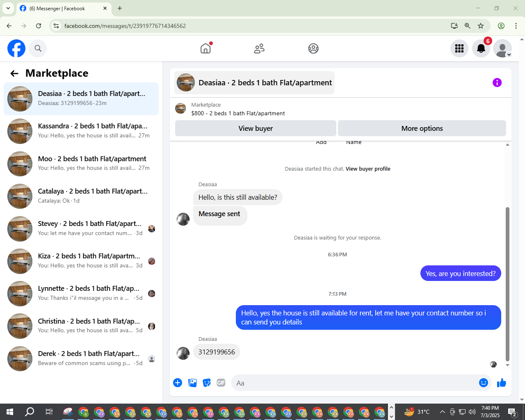Open More options for the listing
The width and height of the screenshot is (525, 420).
pos(422,128)
